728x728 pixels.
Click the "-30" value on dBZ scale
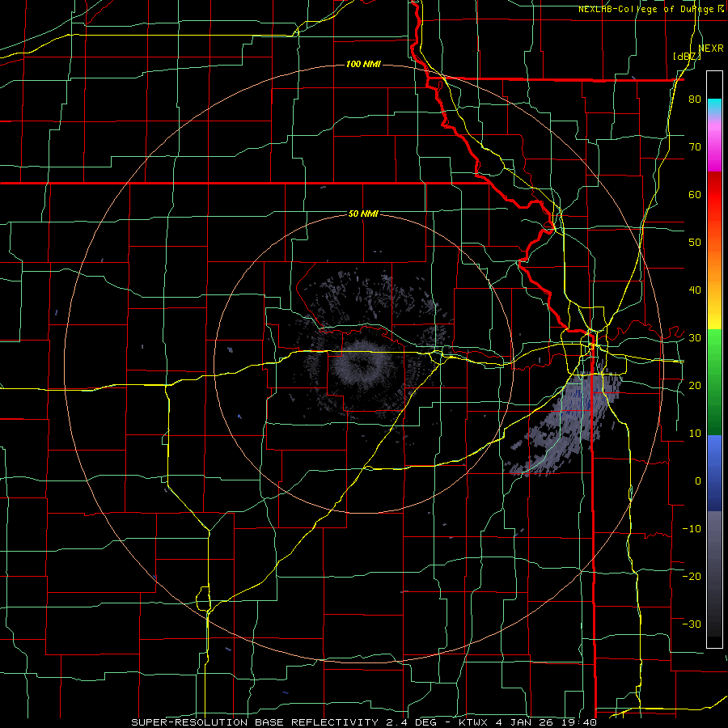(692, 624)
